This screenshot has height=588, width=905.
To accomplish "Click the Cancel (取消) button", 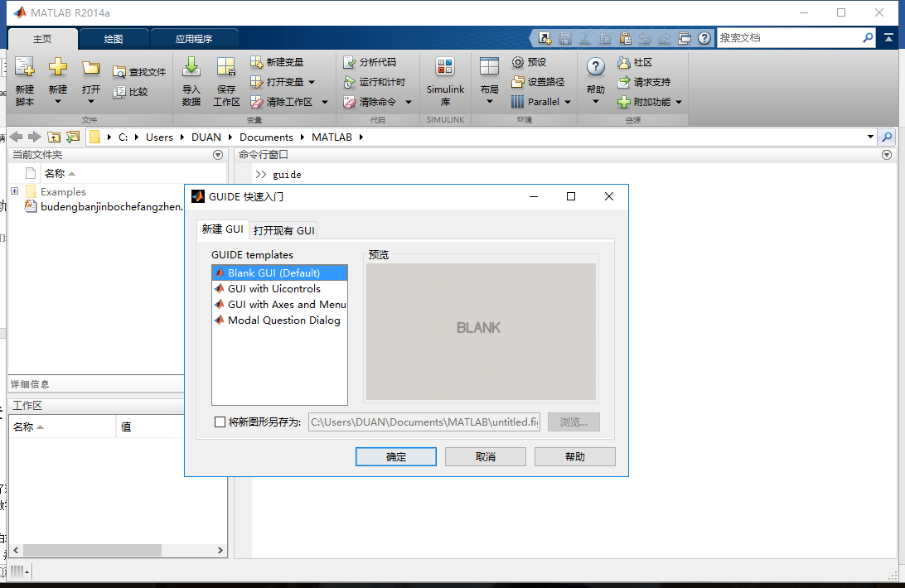I will tap(486, 456).
